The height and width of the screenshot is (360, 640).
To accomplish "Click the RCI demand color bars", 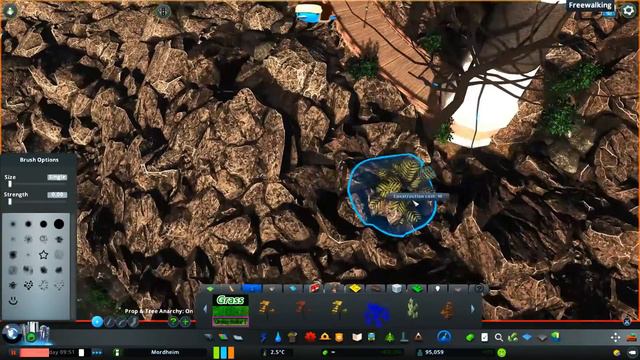I will tap(224, 352).
